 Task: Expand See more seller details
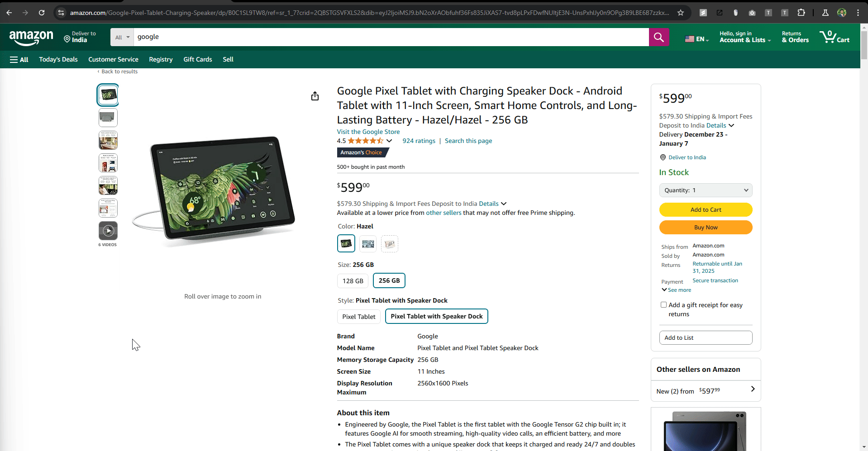tap(677, 290)
